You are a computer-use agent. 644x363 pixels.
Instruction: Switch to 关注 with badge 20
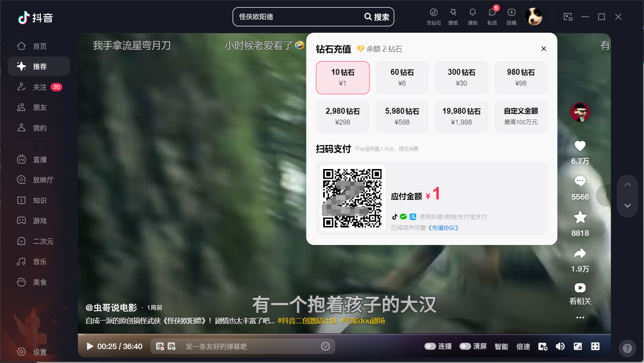pos(39,86)
